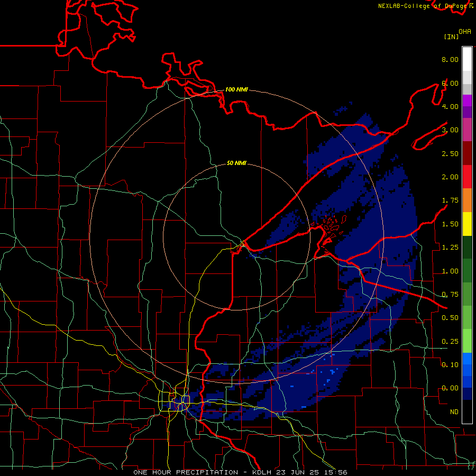476x476 pixels.
Task: Select the 2.50 legend value
Action: (x=450, y=153)
